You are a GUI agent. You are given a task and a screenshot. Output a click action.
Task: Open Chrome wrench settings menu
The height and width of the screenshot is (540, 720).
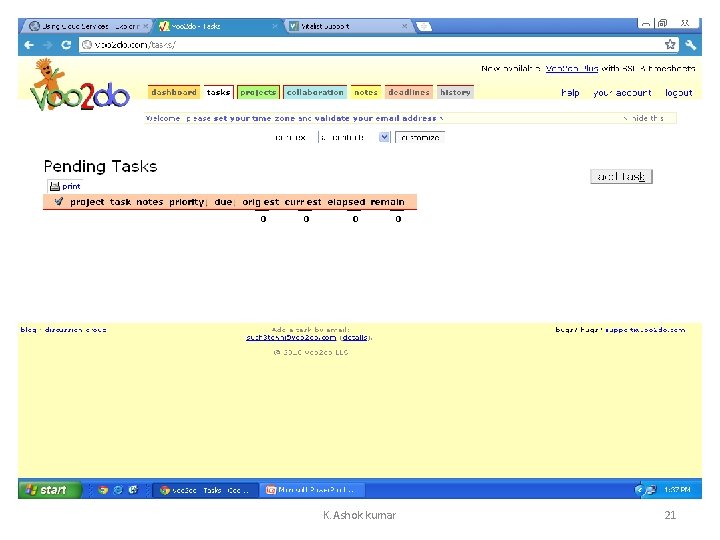pyautogui.click(x=691, y=45)
